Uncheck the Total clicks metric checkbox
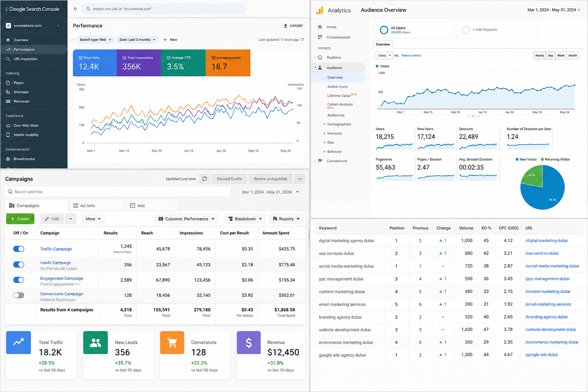 coord(80,58)
